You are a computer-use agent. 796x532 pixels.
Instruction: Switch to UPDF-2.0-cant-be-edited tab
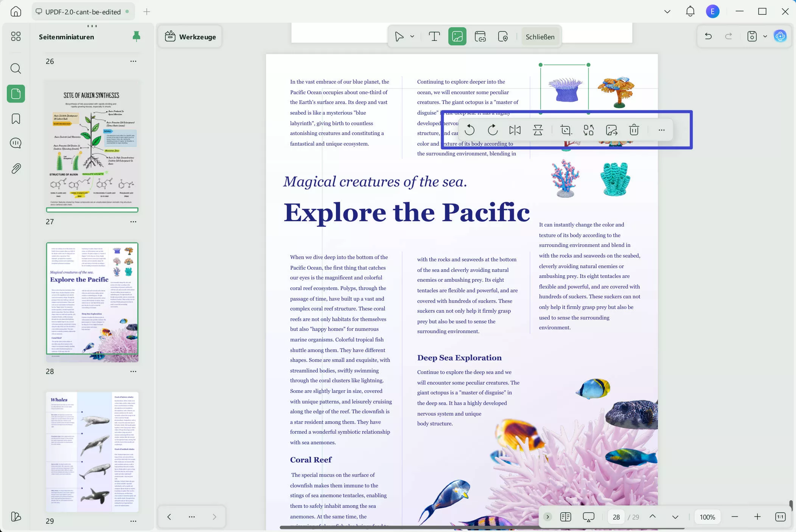point(82,12)
